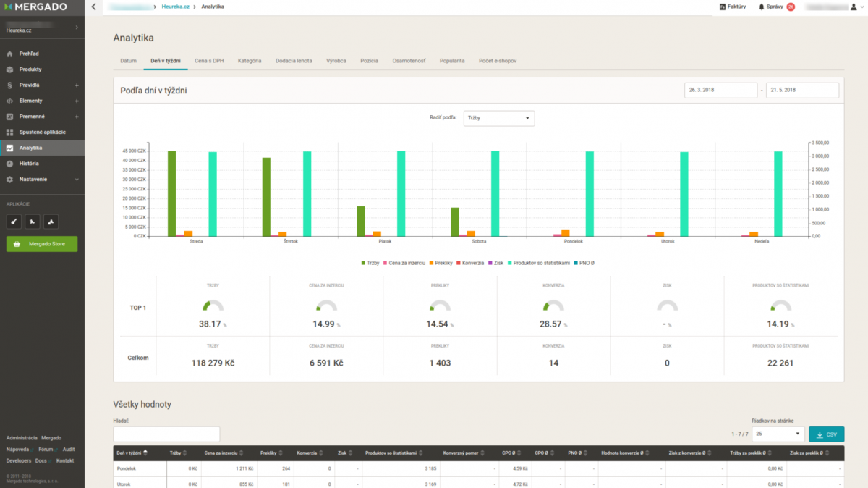
Task: Toggle PNO Ø series in chart legend
Action: pyautogui.click(x=585, y=262)
